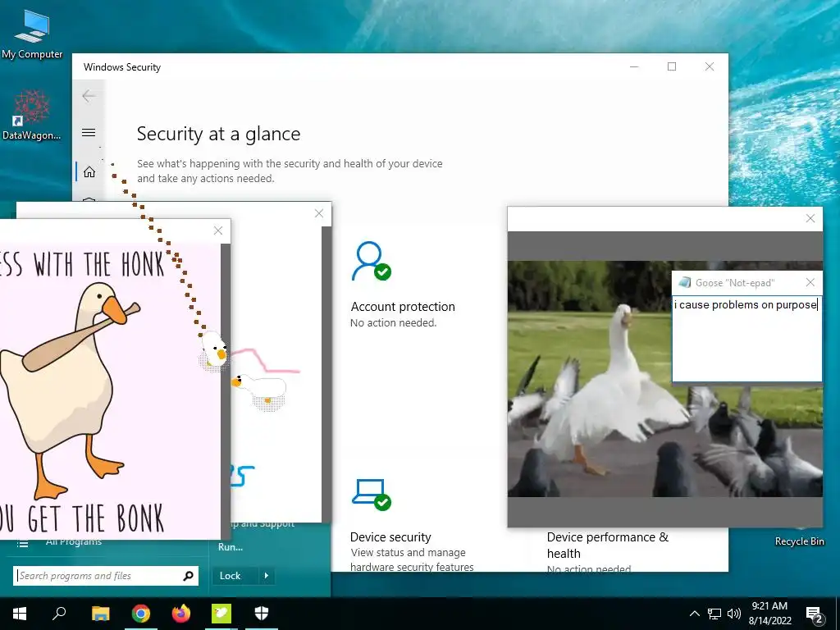This screenshot has height=630, width=840.
Task: Open Device security laptop icon
Action: tap(372, 494)
